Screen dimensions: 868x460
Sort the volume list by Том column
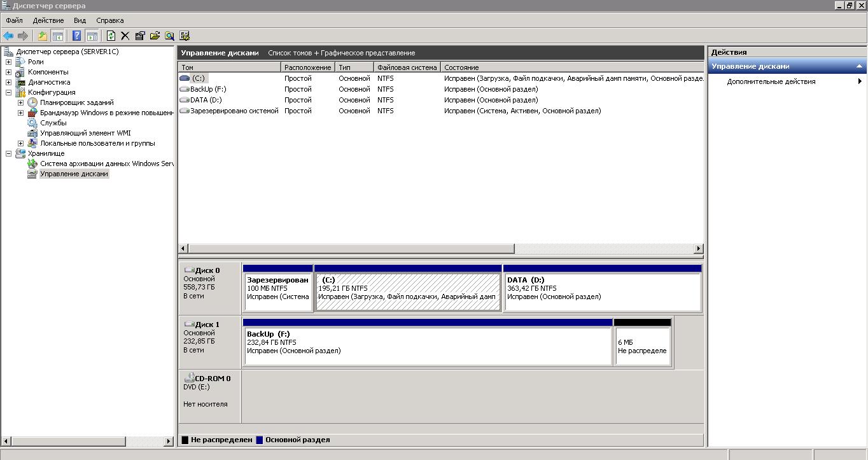coord(230,67)
